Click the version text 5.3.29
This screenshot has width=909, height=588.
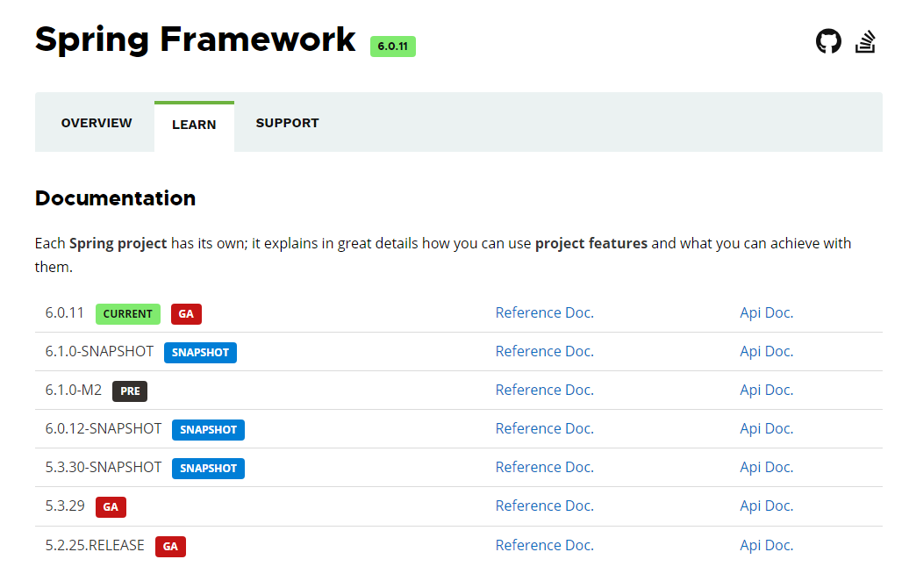click(65, 506)
